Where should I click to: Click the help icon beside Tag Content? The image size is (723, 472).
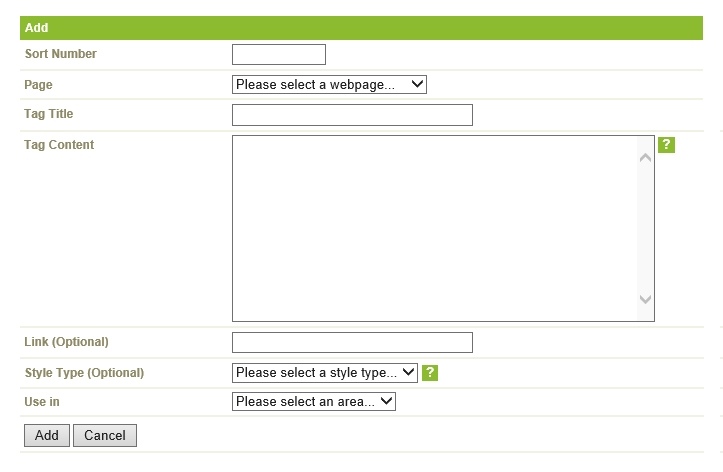pyautogui.click(x=666, y=145)
